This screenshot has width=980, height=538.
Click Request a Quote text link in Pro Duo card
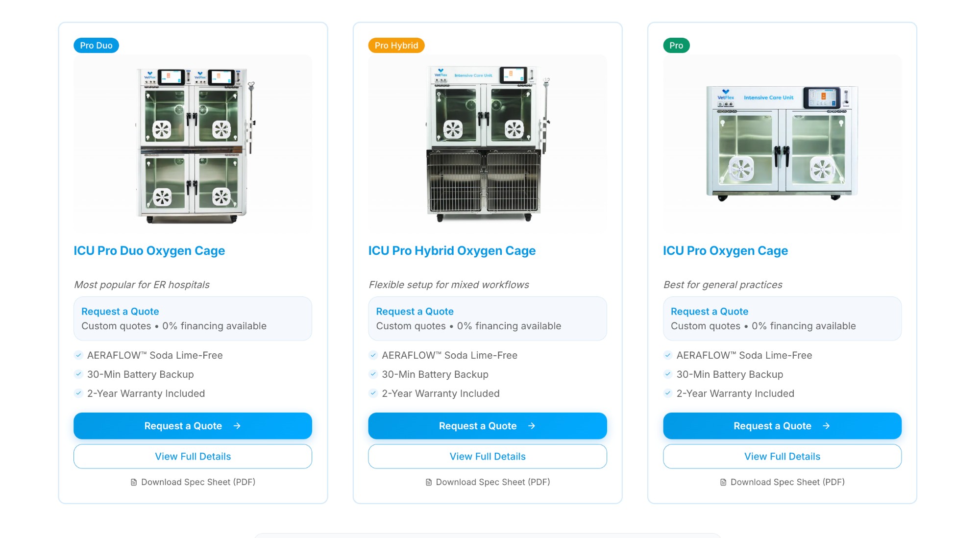(120, 312)
